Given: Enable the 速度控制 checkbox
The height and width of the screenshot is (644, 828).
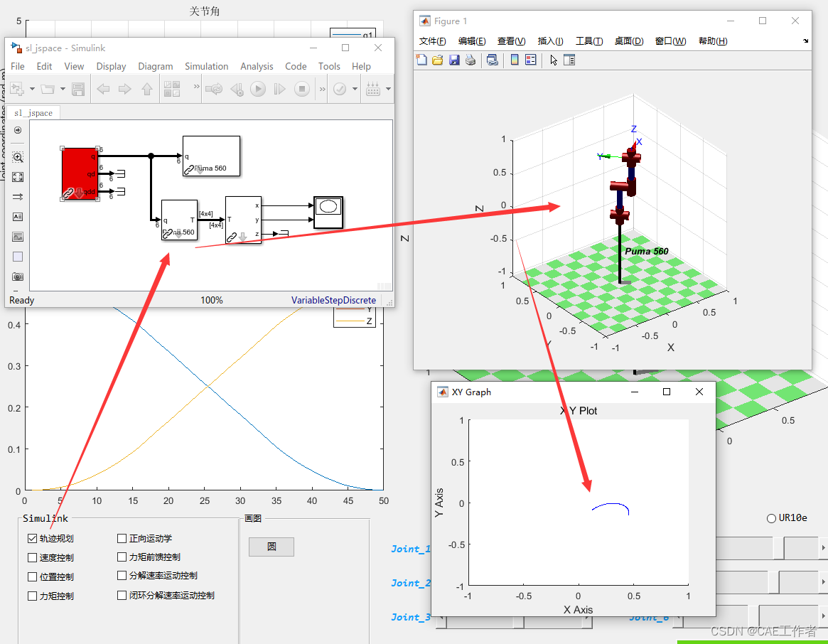Looking at the screenshot, I should point(32,557).
